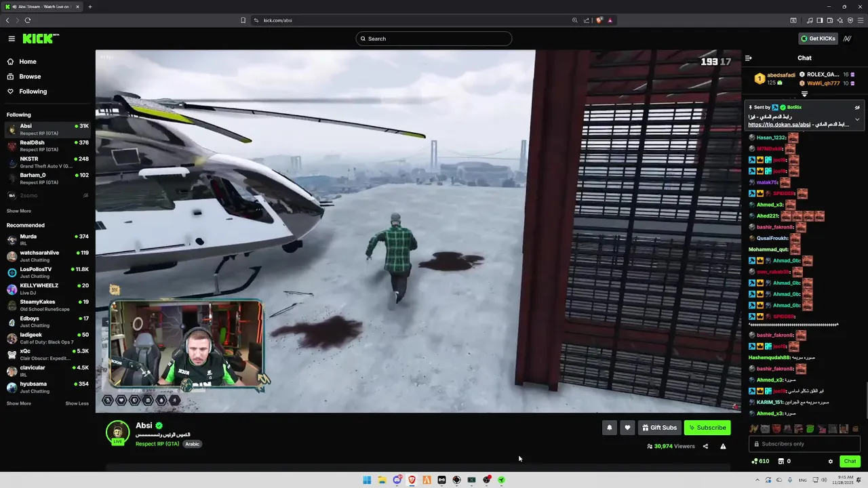Open KELLYWHEELZ recommended channel
This screenshot has width=868, height=488.
point(47,289)
